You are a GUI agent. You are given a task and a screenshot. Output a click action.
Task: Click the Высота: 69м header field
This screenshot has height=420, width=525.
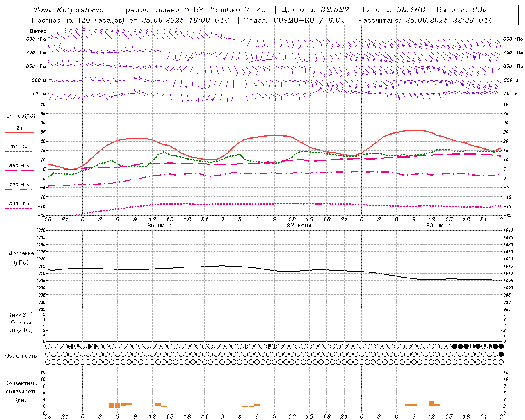click(462, 10)
